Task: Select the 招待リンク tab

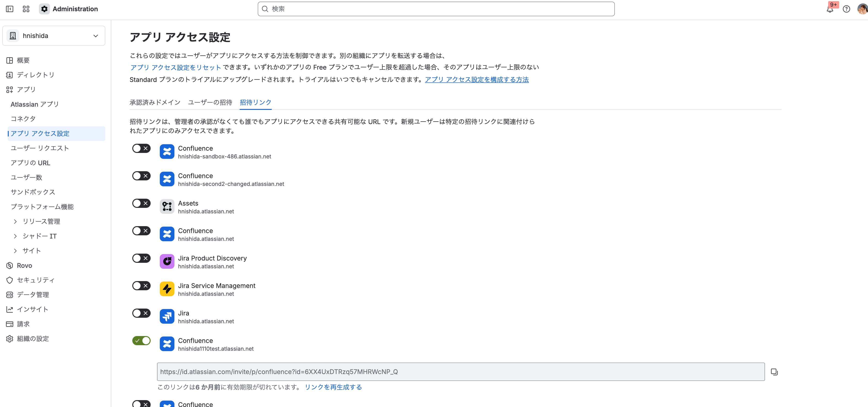Action: 255,102
